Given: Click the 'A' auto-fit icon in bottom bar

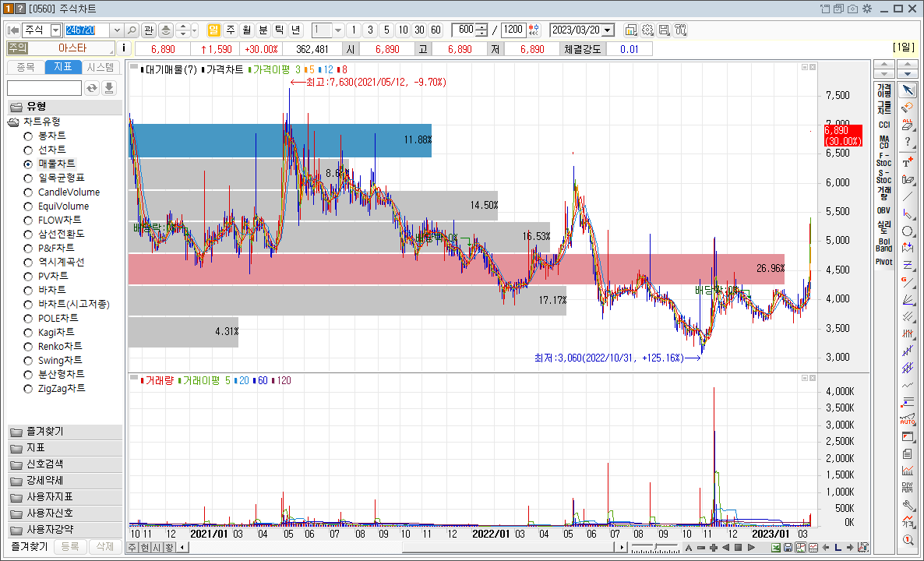Looking at the screenshot, I should (688, 548).
